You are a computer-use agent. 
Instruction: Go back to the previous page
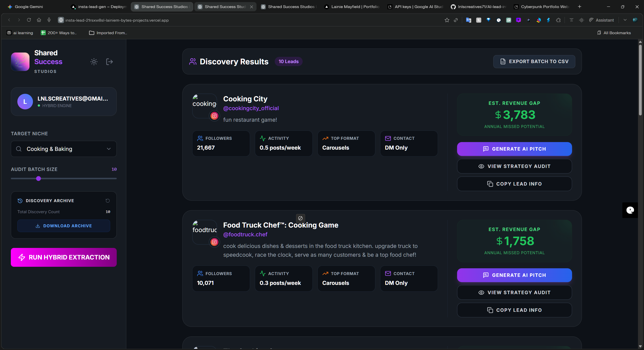pos(9,20)
